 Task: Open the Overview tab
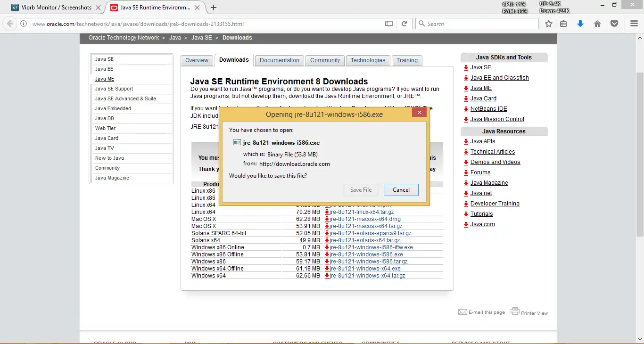point(197,60)
